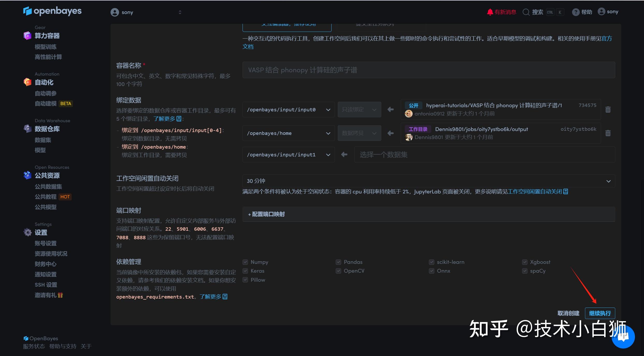Uncheck the Numpy dependency checkbox
644x356 pixels.
[x=245, y=262]
